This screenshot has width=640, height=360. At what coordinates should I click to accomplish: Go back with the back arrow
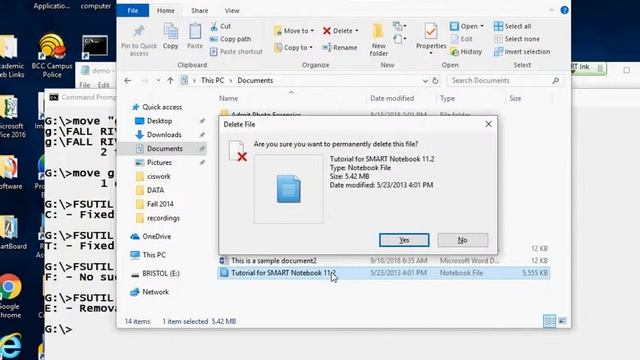tap(128, 80)
